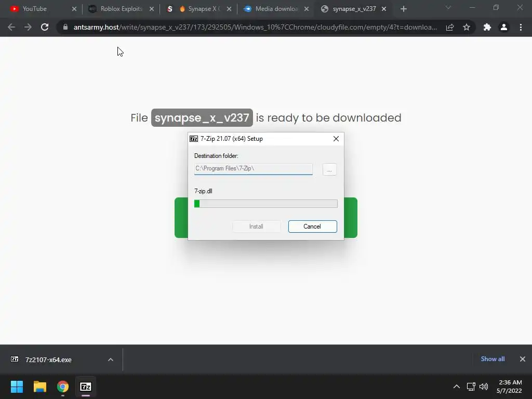Switch to the Media download tab
The height and width of the screenshot is (399, 532).
click(276, 9)
